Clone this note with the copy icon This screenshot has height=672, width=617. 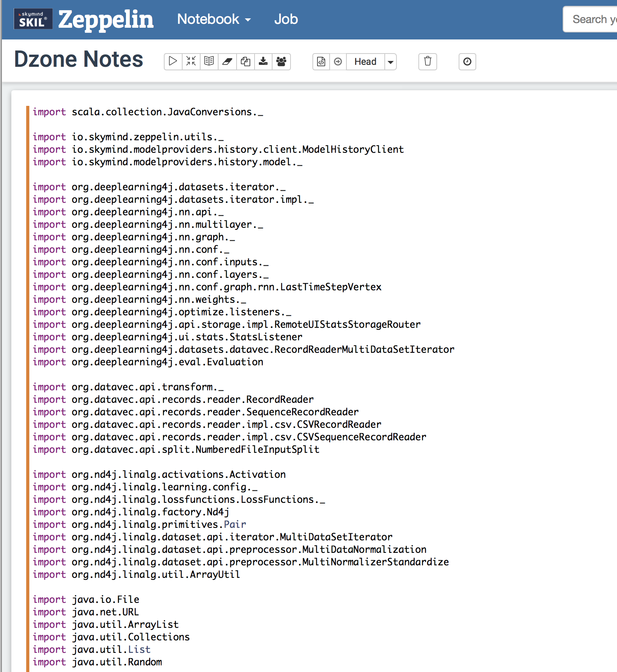pyautogui.click(x=246, y=61)
